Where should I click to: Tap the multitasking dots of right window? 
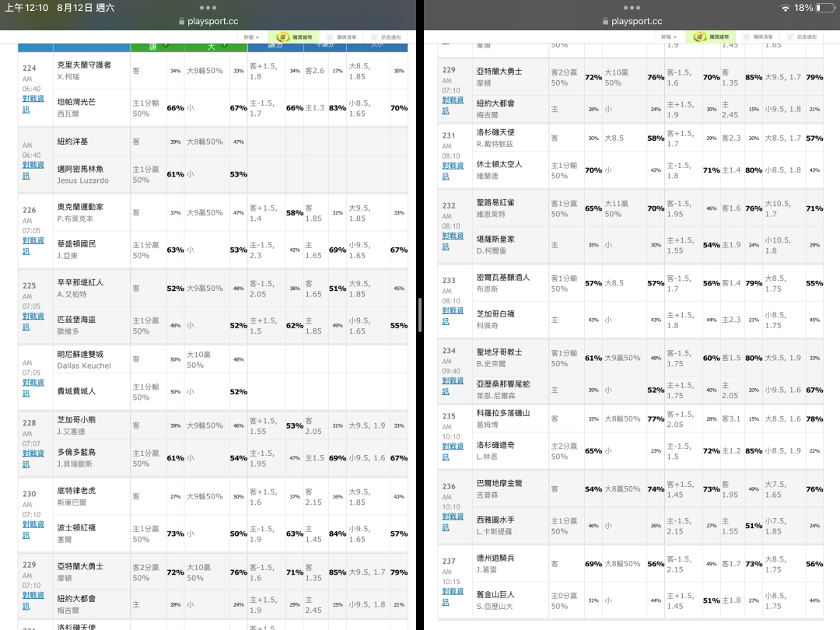[x=632, y=8]
